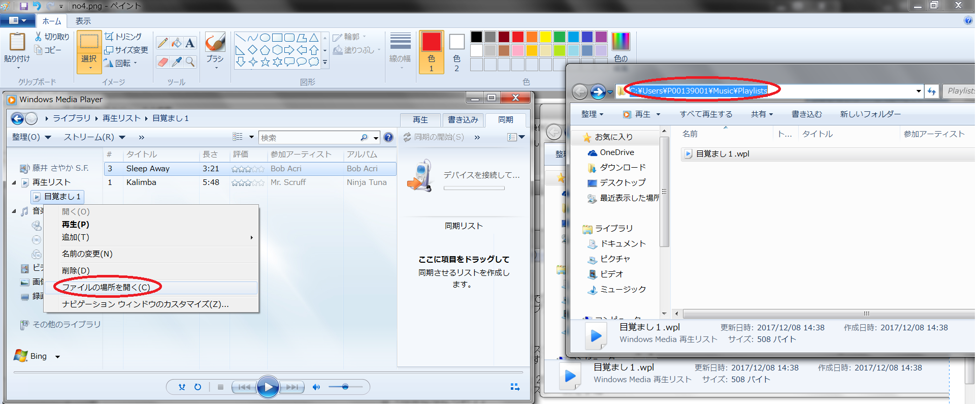This screenshot has width=980, height=404.
Task: Adjust the Media Player volume slider
Action: tap(345, 387)
